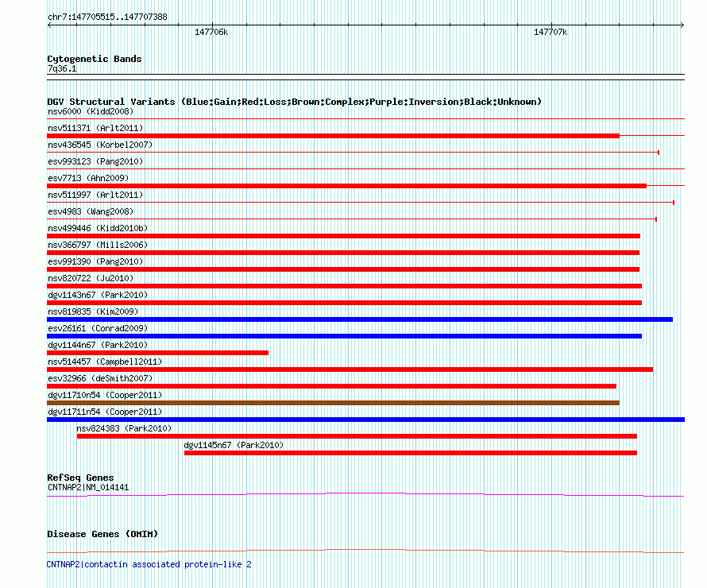Select the brown dgv11710n54 (Cooper2011) complex bar
This screenshot has width=707, height=588.
[333, 403]
